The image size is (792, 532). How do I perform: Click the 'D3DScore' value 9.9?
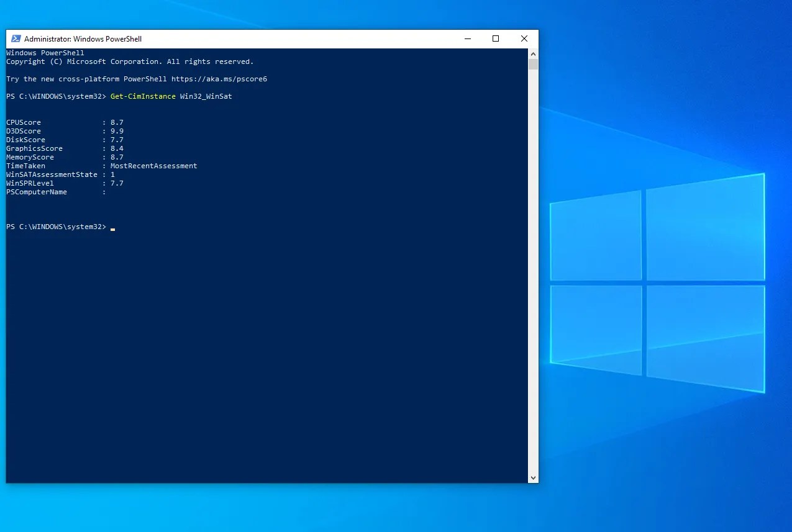pyautogui.click(x=117, y=131)
